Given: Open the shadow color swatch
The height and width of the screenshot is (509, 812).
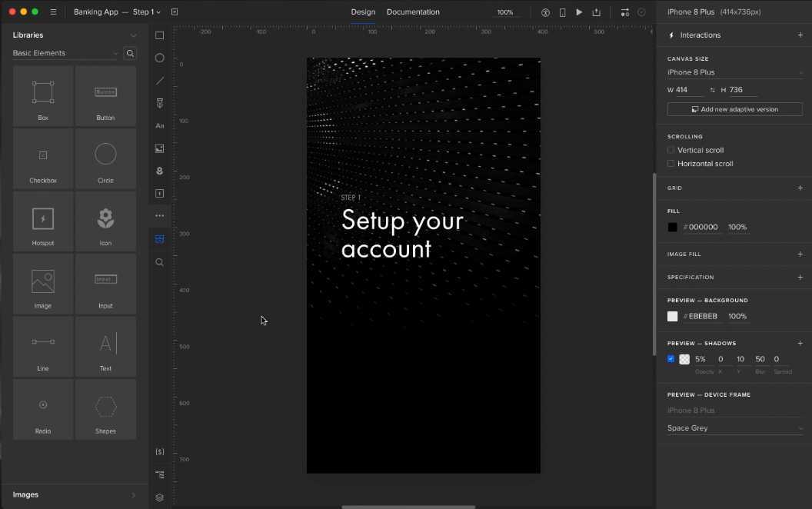Looking at the screenshot, I should [x=684, y=359].
